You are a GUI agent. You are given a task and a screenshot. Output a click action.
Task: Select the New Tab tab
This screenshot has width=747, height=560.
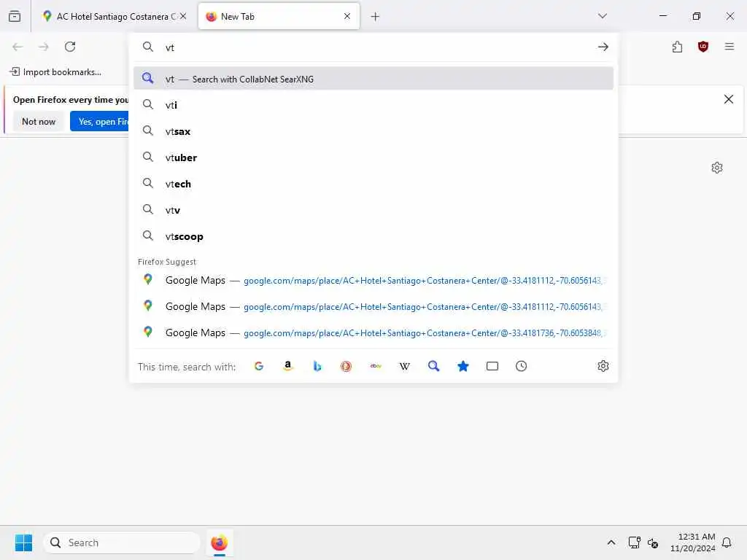pyautogui.click(x=279, y=16)
